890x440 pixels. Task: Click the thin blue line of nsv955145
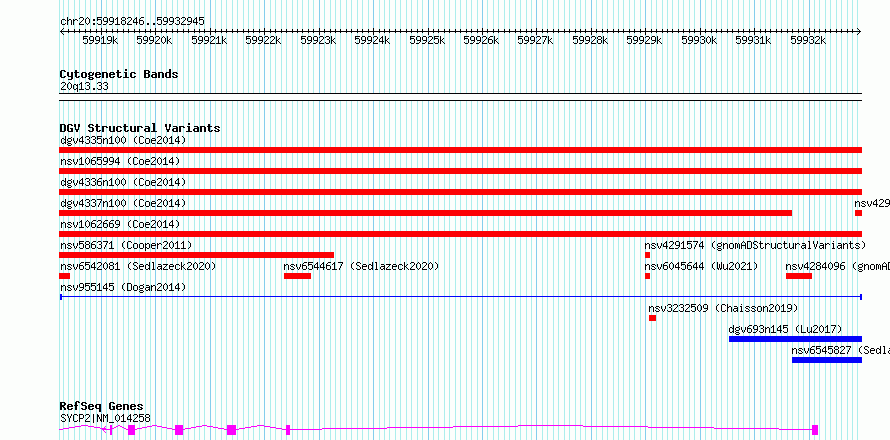pyautogui.click(x=461, y=297)
